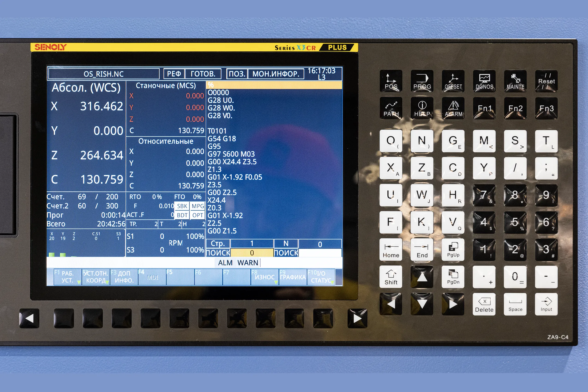588x392 pixels.
Task: Open the F9 ГРАФИКА softkey
Action: pos(293,277)
